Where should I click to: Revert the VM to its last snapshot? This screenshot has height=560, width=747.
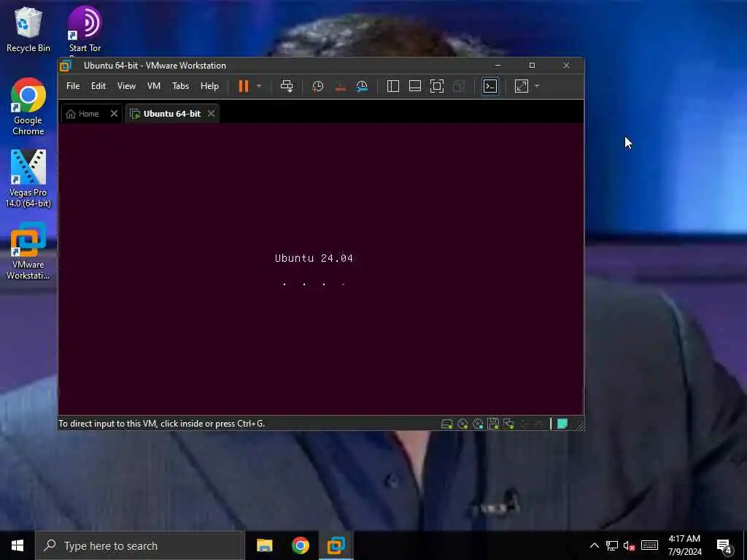pyautogui.click(x=340, y=86)
